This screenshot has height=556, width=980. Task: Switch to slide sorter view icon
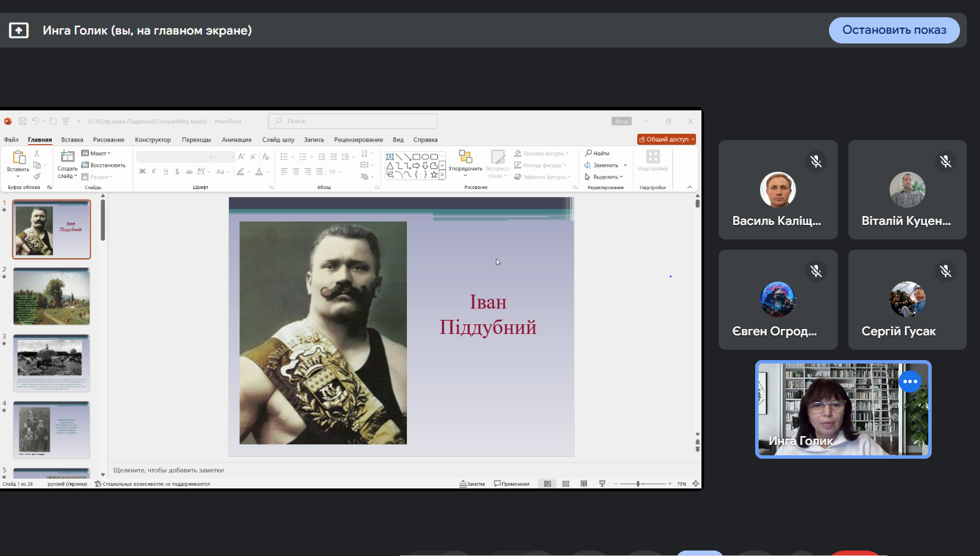point(566,484)
